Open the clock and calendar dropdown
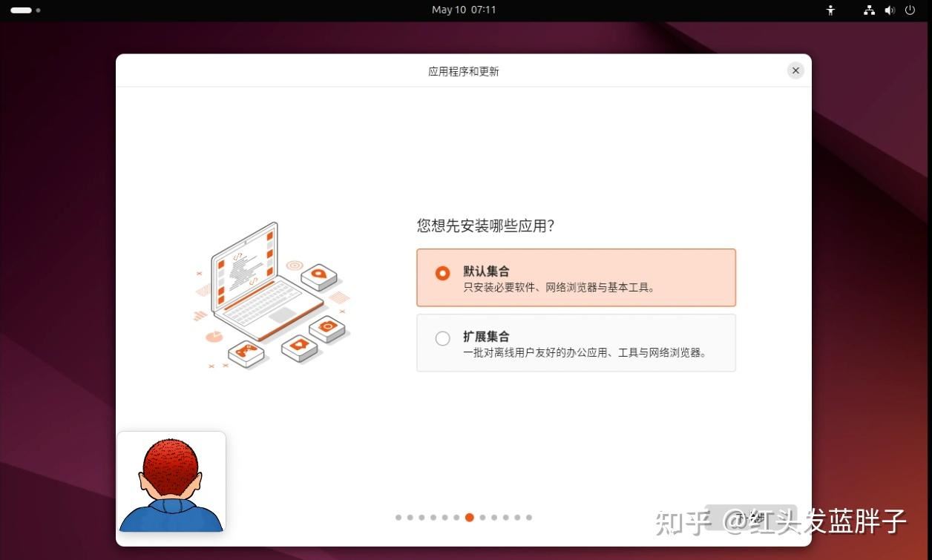The height and width of the screenshot is (560, 932). 464,10
